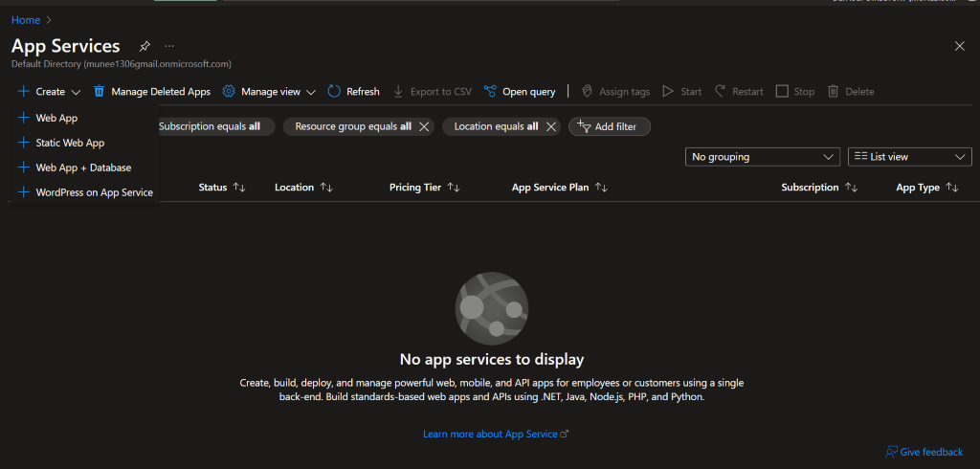Sort by Pricing Tier column
This screenshot has width=980, height=469.
[x=424, y=188]
